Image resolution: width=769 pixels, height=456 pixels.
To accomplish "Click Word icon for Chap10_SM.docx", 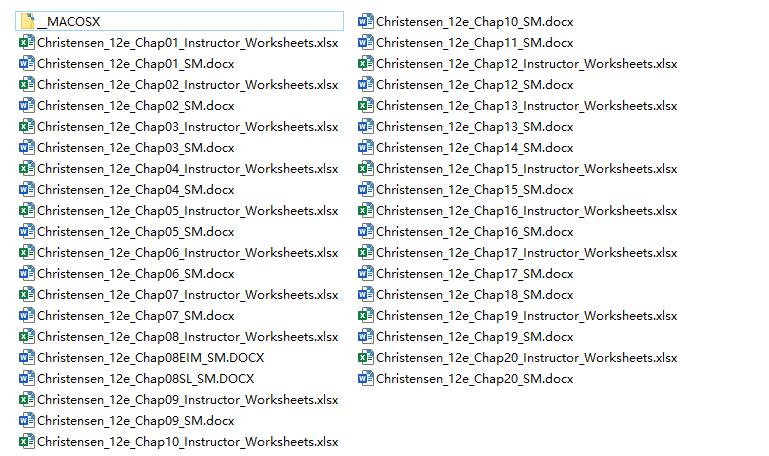I will tap(366, 21).
